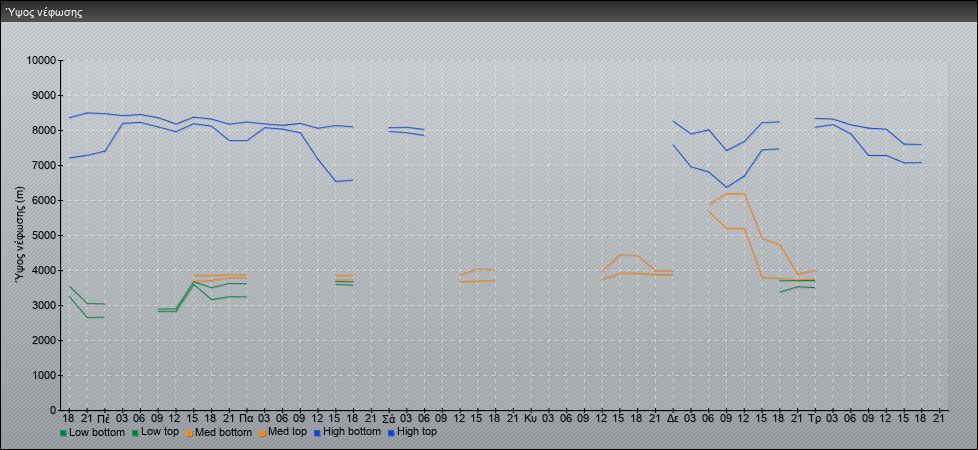The image size is (978, 450).
Task: Click the orange swatch beside Med bottom
Action: click(x=188, y=432)
